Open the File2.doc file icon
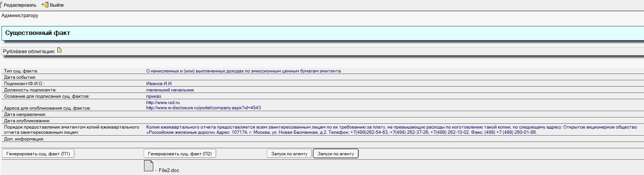The height and width of the screenshot is (175, 644). (x=148, y=166)
